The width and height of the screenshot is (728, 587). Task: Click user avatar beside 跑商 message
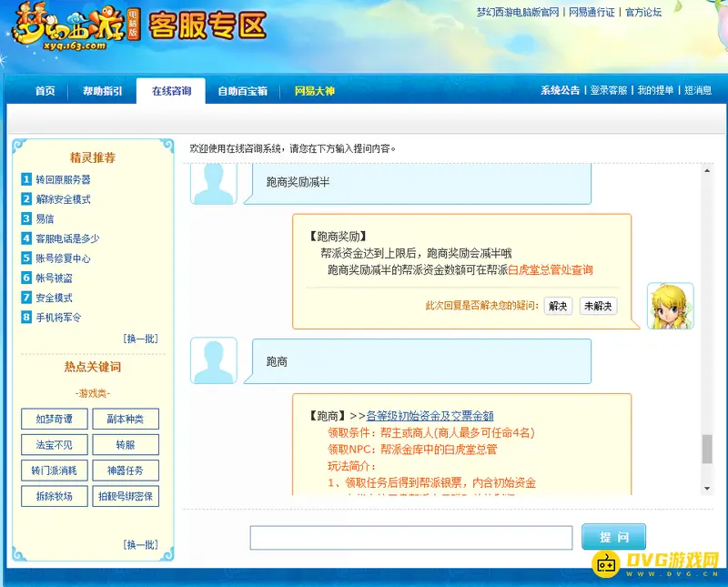pos(214,360)
